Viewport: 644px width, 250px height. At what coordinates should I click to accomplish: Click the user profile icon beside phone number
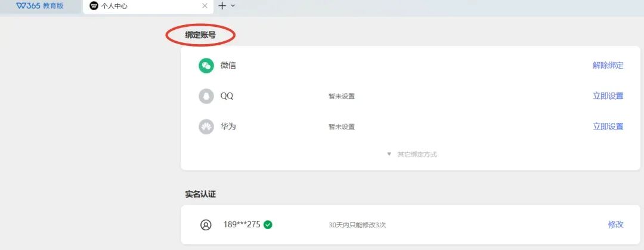(x=206, y=225)
